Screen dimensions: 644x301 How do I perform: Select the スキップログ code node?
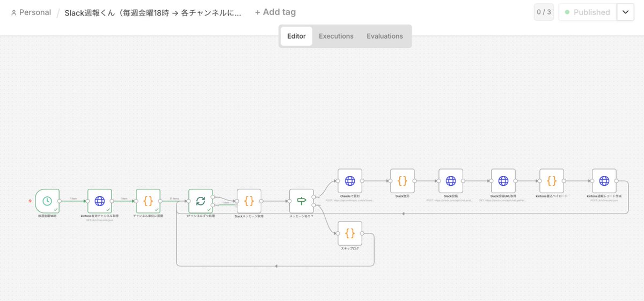coord(350,233)
